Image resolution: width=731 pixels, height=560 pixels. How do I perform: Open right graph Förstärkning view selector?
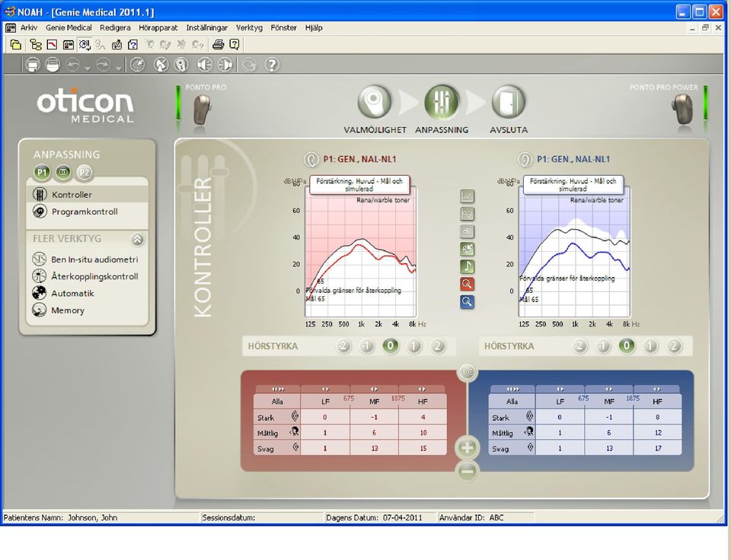[x=573, y=184]
